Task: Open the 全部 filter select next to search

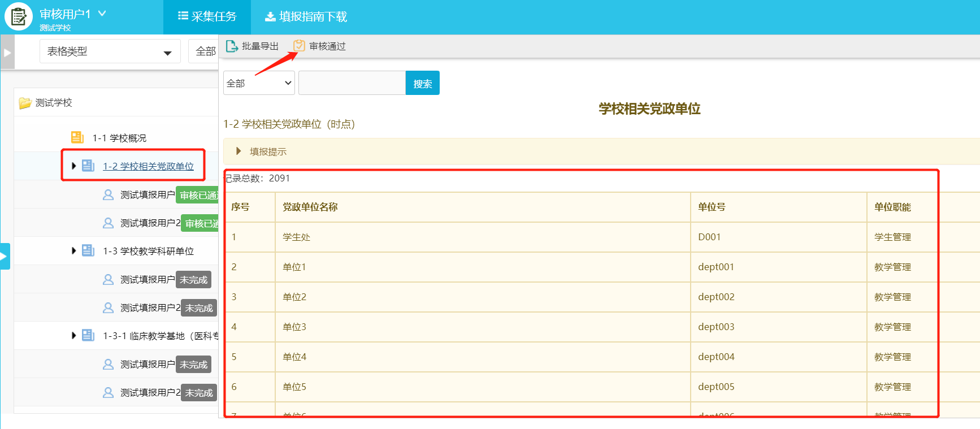Action: click(259, 83)
